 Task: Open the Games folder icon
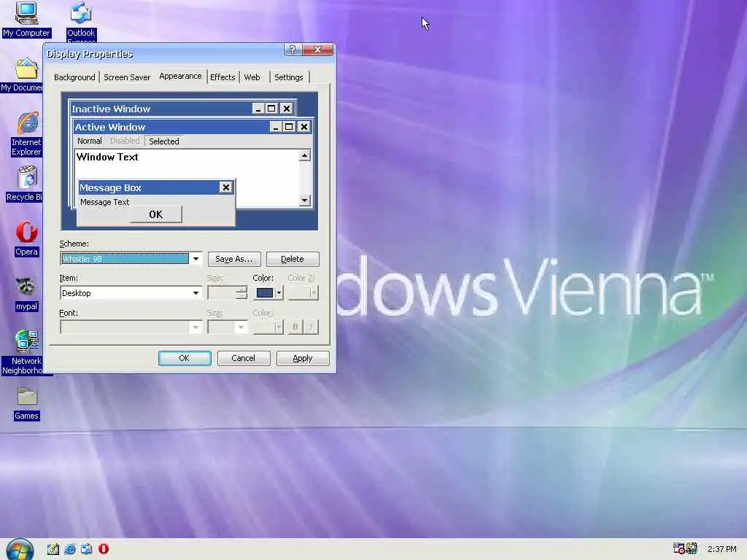pyautogui.click(x=26, y=404)
